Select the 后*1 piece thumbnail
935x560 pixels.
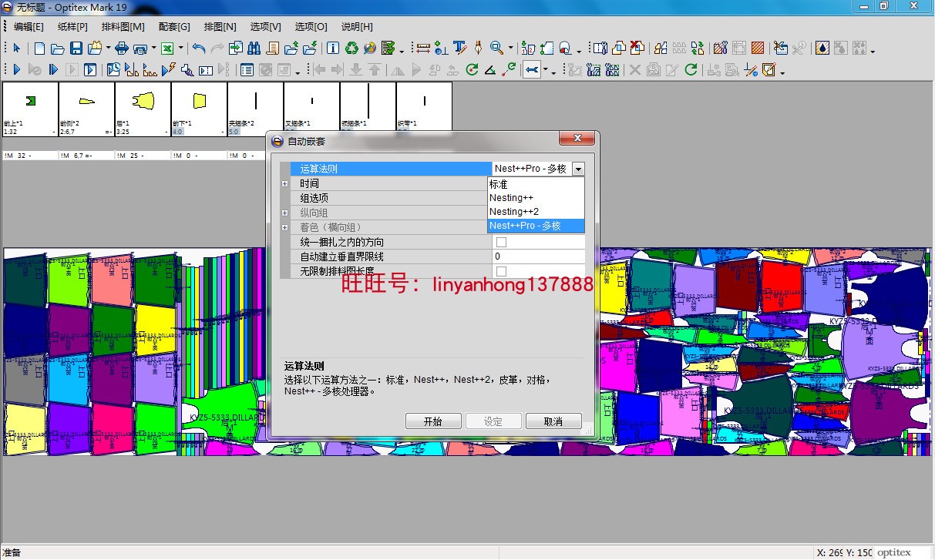143,109
